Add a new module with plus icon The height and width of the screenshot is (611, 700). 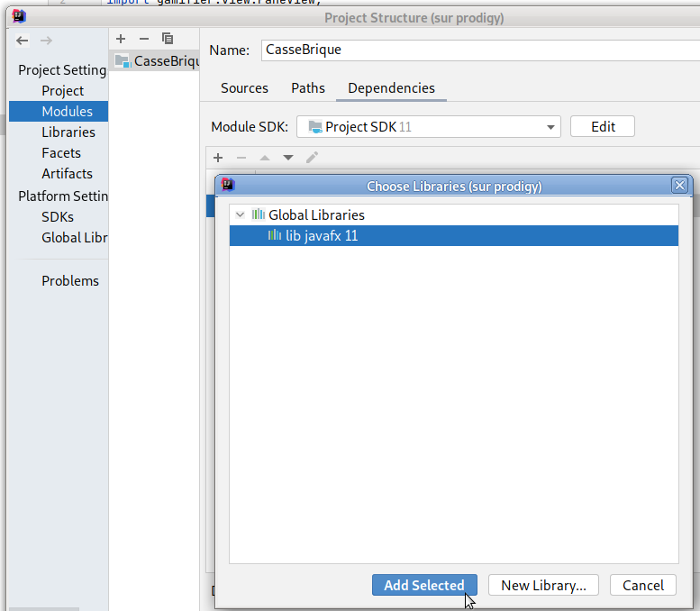tap(121, 39)
